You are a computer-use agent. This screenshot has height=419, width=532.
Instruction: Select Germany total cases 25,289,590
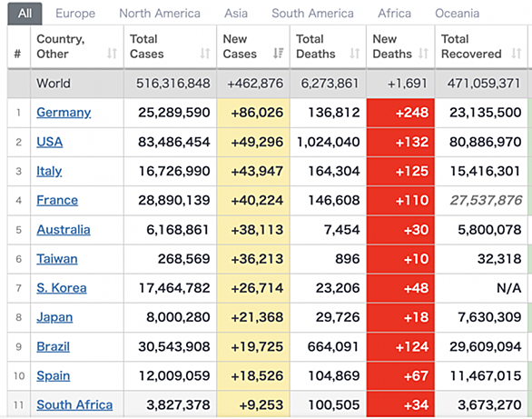coord(174,113)
